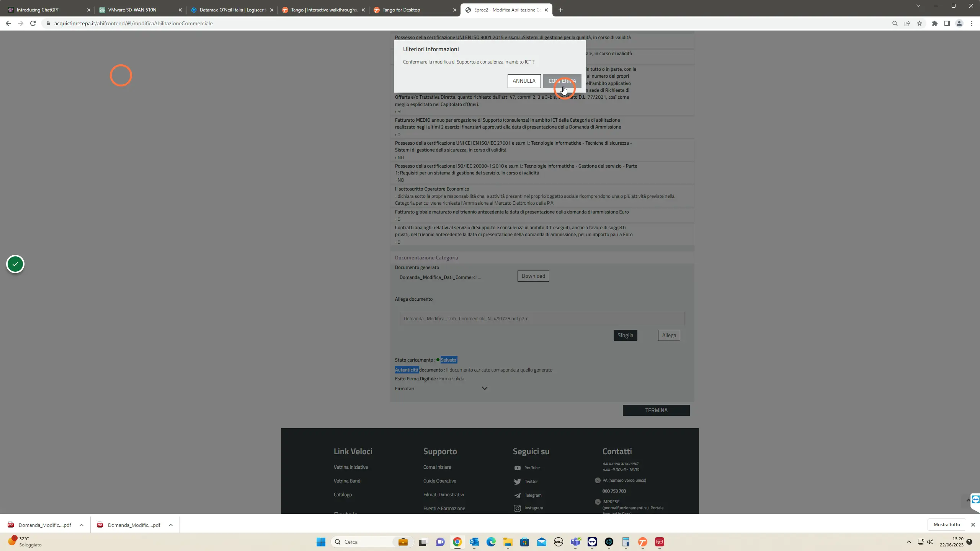980x551 pixels.
Task: Open Chrome three-dot menu
Action: click(972, 23)
